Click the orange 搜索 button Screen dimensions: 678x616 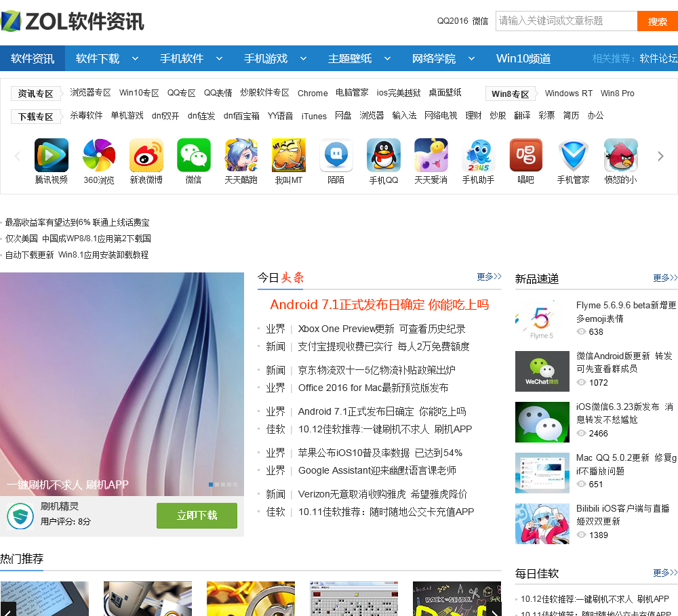[658, 21]
